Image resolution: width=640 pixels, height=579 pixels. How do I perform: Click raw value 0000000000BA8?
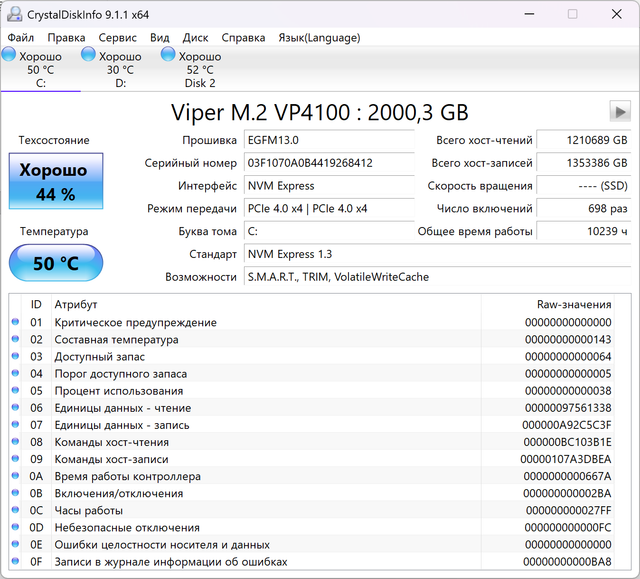click(567, 562)
